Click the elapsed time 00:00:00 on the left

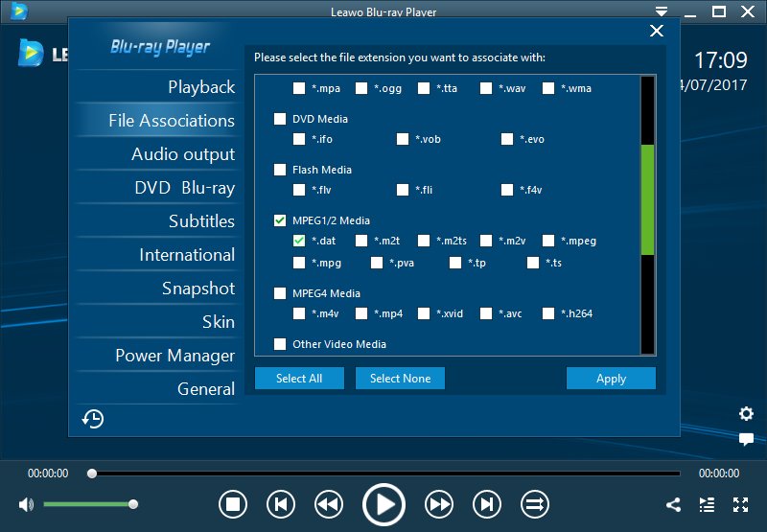48,474
